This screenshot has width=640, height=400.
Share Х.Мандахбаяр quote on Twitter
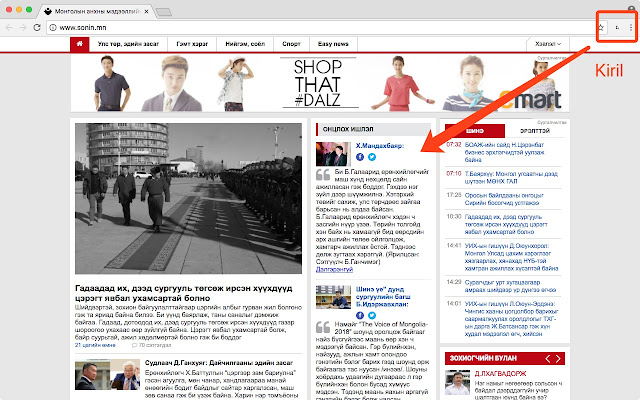point(372,157)
